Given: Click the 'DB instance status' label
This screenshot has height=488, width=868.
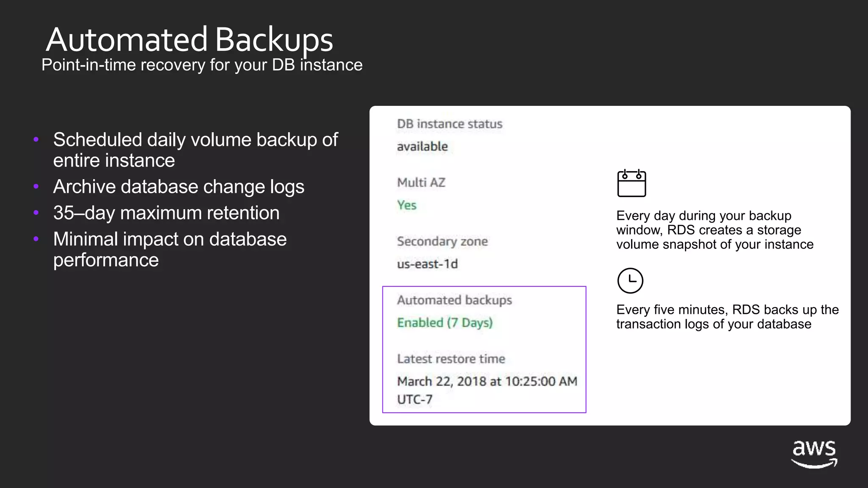Looking at the screenshot, I should point(450,124).
